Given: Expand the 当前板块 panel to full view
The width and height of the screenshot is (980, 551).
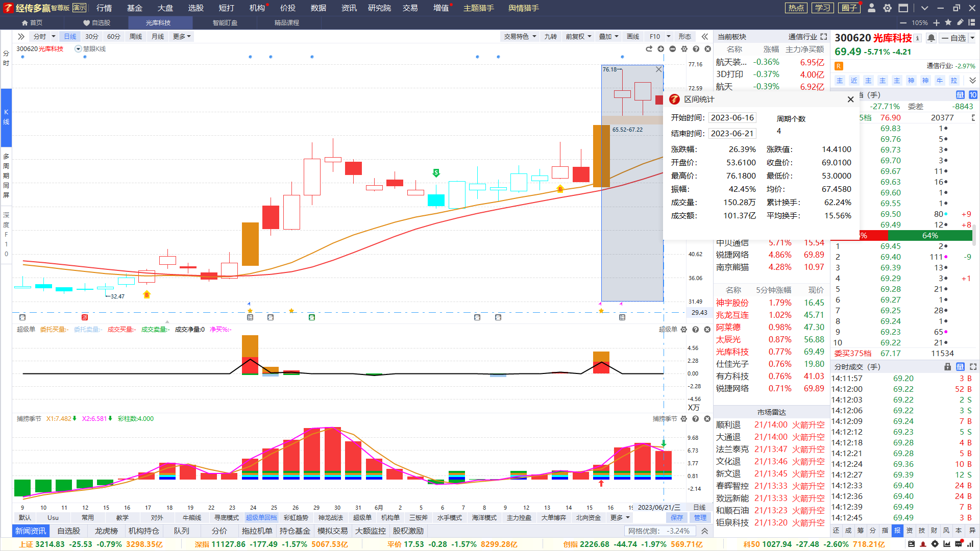Looking at the screenshot, I should click(824, 37).
